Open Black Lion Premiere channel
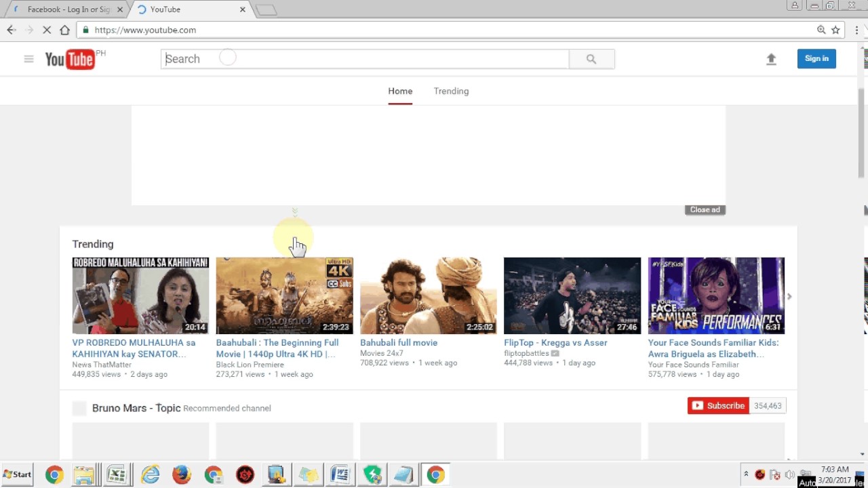This screenshot has height=488, width=868. [x=250, y=365]
